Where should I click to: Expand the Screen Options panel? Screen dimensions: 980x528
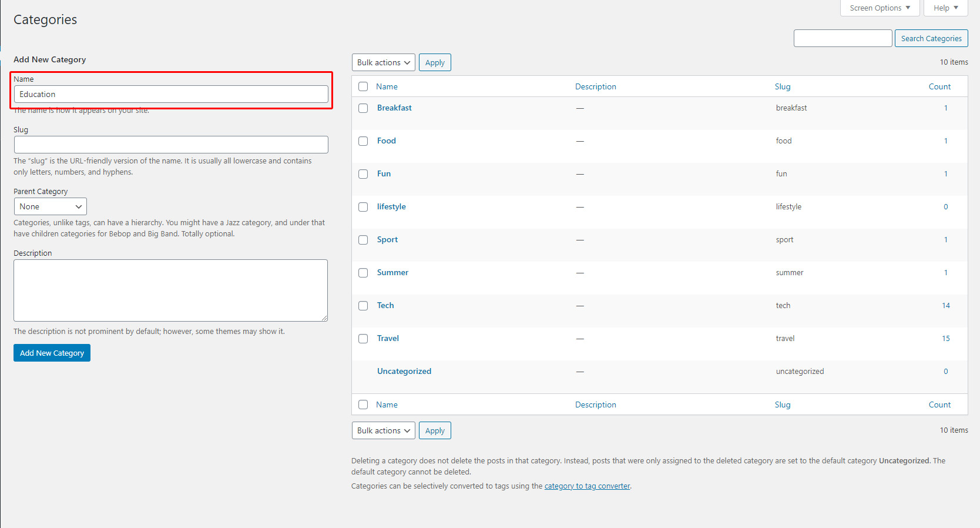click(880, 8)
